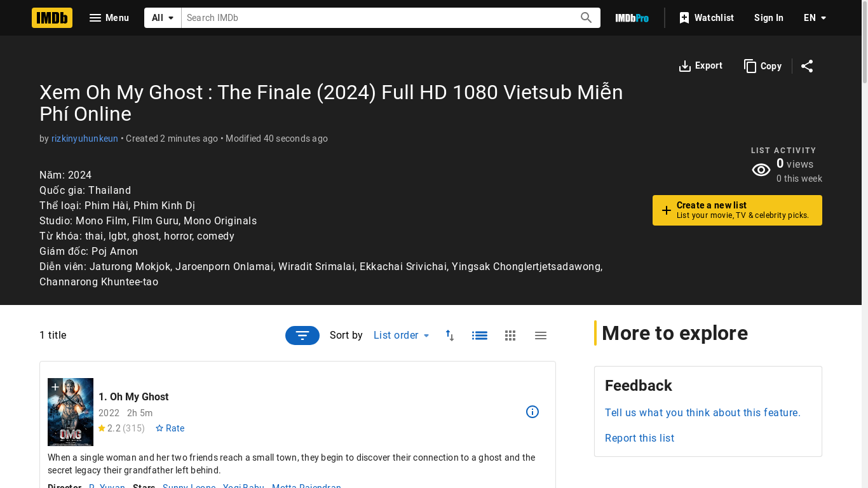Go to the IMDb home logo
The width and height of the screenshot is (868, 488).
click(x=52, y=18)
